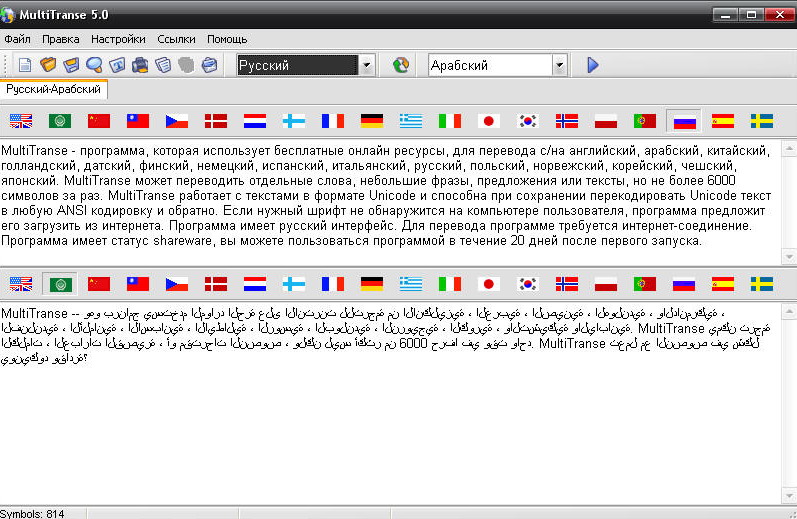Set target to Chinese in lower flag row
Screen dimensions: 797x519
[x=99, y=284]
